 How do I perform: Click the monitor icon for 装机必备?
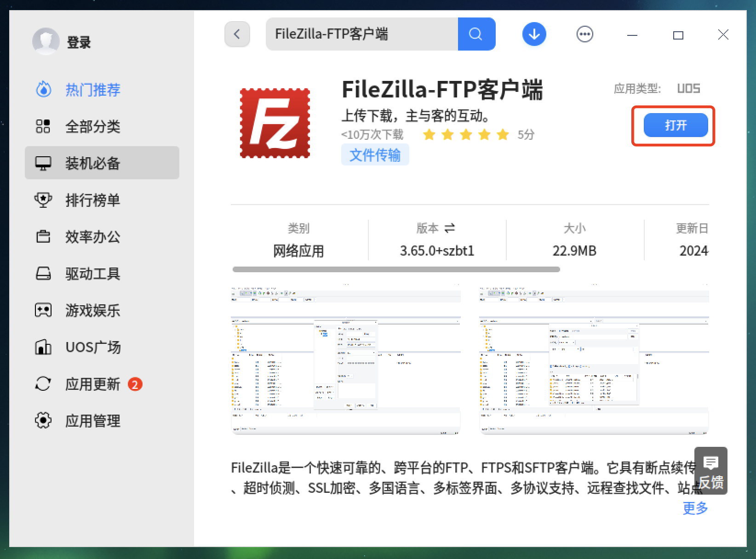click(x=43, y=163)
